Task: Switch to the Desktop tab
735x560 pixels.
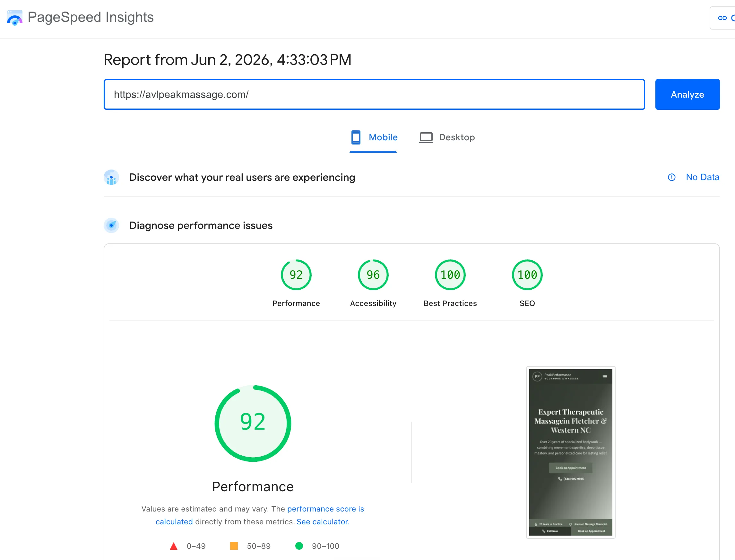Action: coord(447,137)
